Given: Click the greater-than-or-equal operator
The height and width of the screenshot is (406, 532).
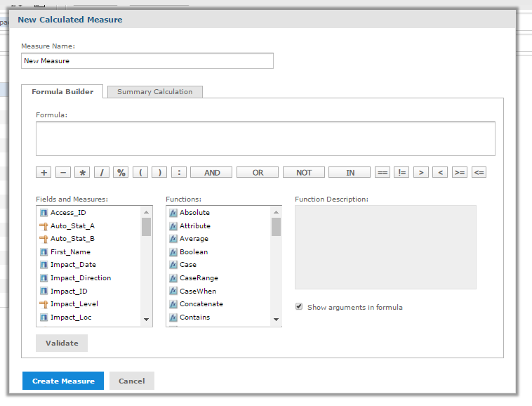Looking at the screenshot, I should pos(460,172).
